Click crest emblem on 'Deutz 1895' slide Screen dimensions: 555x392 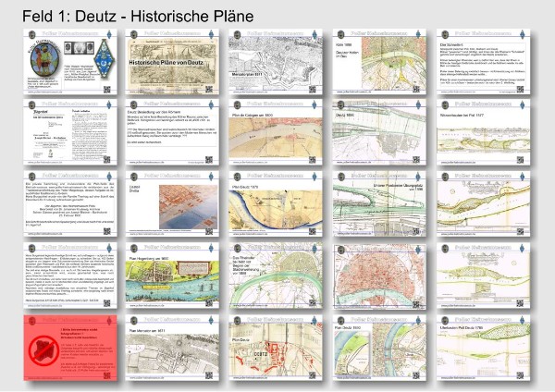[340, 104]
